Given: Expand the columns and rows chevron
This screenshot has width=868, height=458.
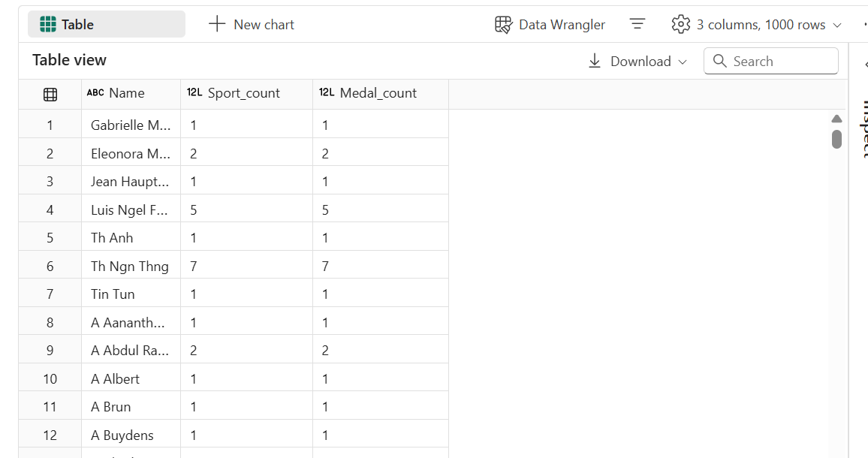Looking at the screenshot, I should click(x=838, y=26).
